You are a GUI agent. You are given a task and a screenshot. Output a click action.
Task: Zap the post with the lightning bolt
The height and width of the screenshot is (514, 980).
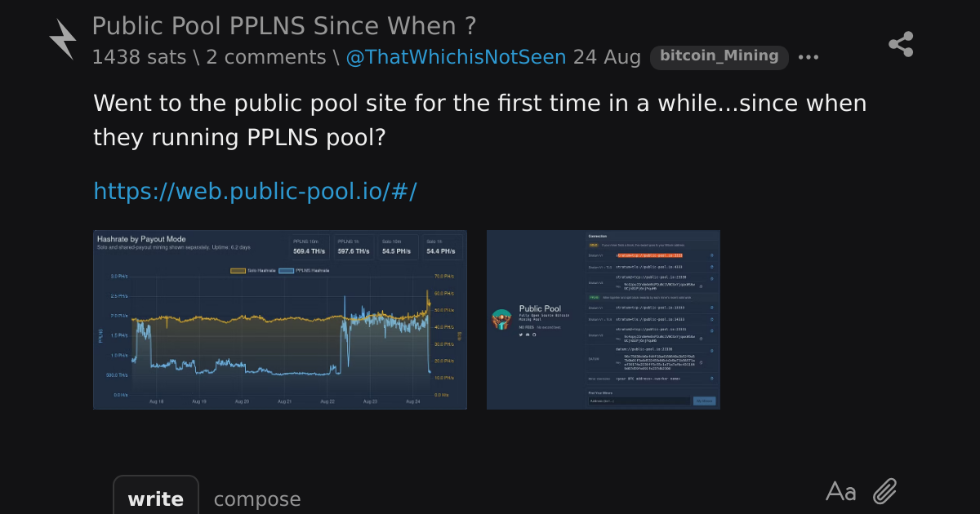click(63, 40)
